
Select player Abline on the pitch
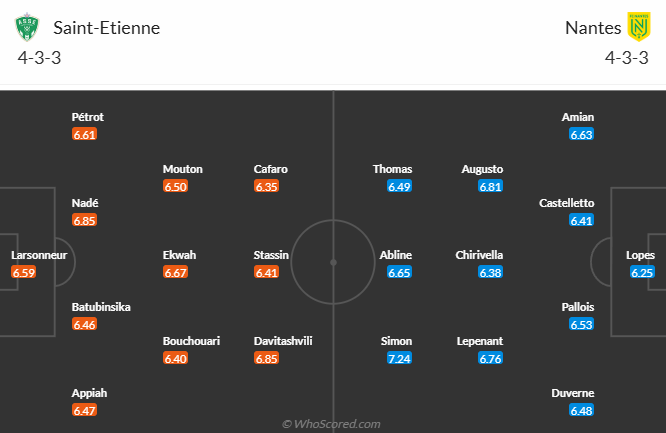click(x=395, y=255)
